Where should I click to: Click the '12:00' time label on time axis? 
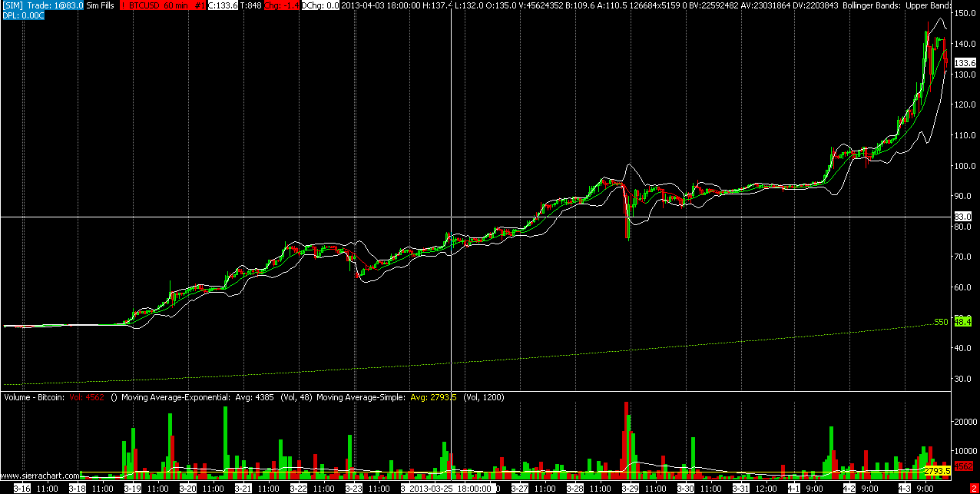point(766,488)
